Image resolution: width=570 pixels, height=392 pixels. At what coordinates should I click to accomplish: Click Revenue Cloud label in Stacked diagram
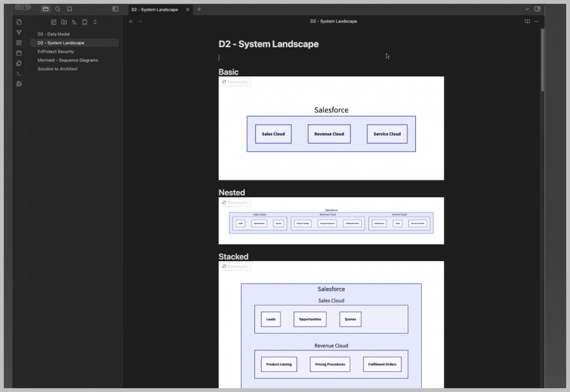click(331, 346)
